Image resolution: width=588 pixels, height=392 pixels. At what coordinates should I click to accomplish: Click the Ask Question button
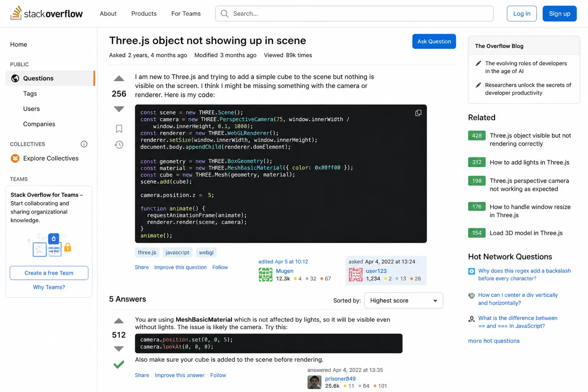pos(434,41)
